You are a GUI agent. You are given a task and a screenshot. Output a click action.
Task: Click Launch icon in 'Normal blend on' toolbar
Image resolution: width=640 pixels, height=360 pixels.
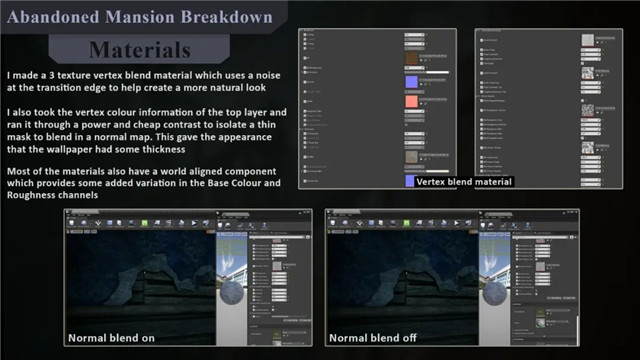(x=205, y=223)
